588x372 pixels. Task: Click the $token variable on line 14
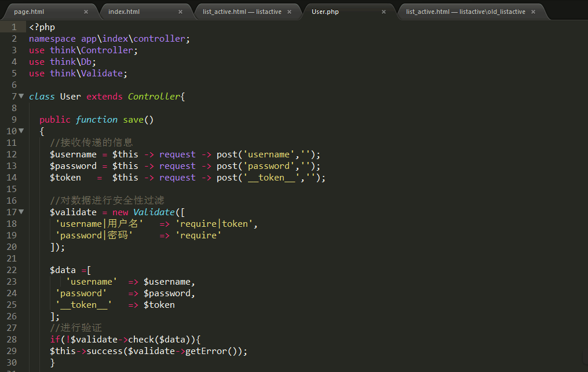coord(65,178)
